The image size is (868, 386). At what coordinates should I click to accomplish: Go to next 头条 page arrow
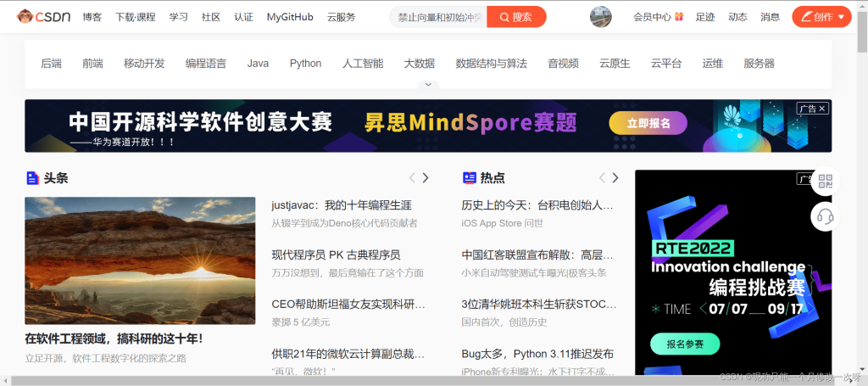pos(426,178)
